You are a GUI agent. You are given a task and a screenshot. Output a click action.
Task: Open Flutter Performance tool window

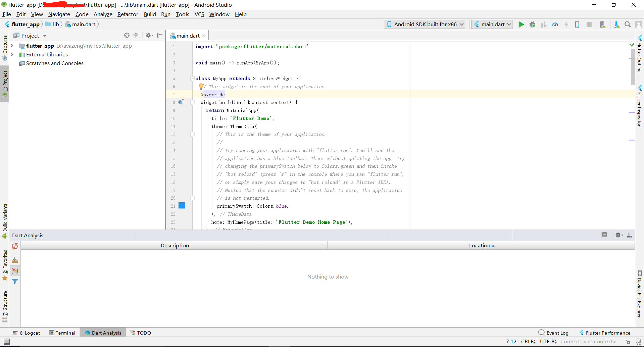pos(605,333)
